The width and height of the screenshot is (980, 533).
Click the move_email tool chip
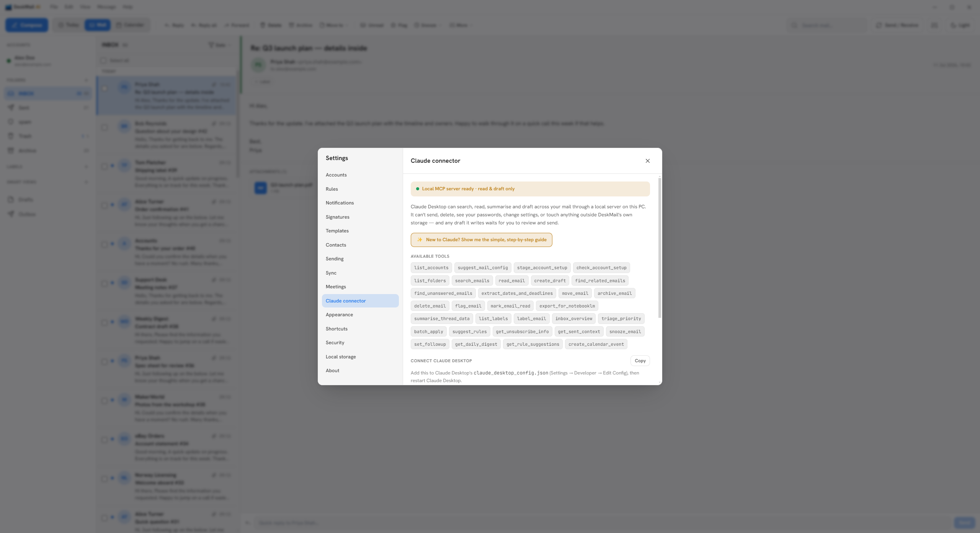coord(575,293)
